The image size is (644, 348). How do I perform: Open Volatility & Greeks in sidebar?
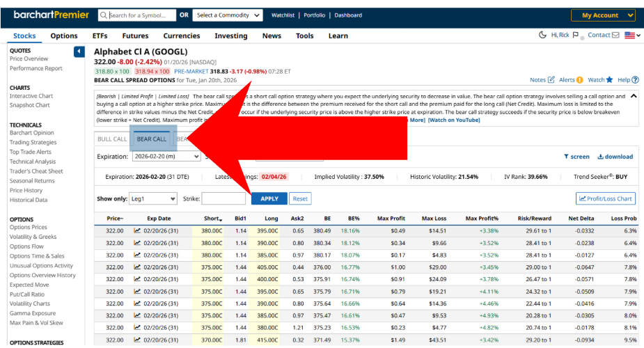[33, 237]
